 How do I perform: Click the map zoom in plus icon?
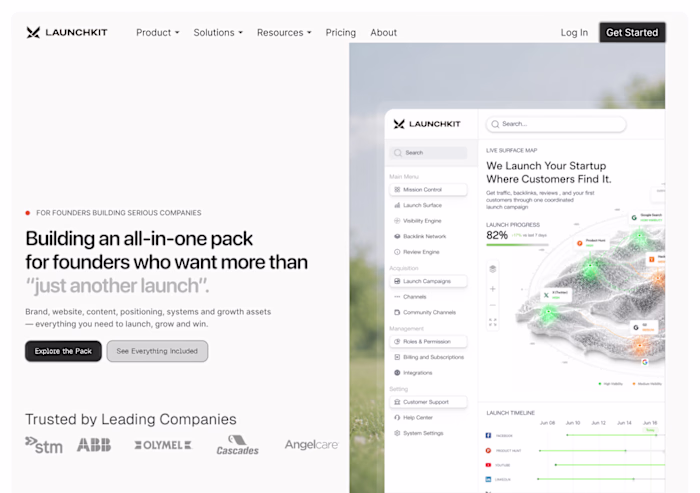click(493, 289)
